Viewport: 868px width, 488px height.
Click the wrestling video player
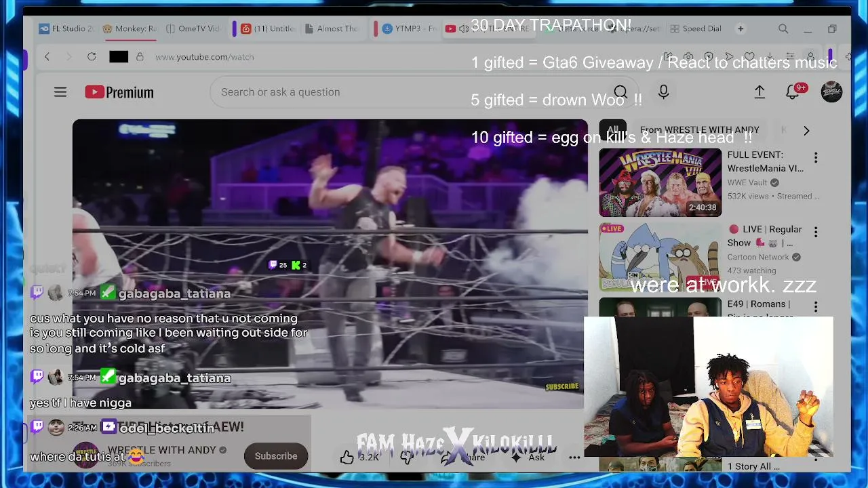330,264
